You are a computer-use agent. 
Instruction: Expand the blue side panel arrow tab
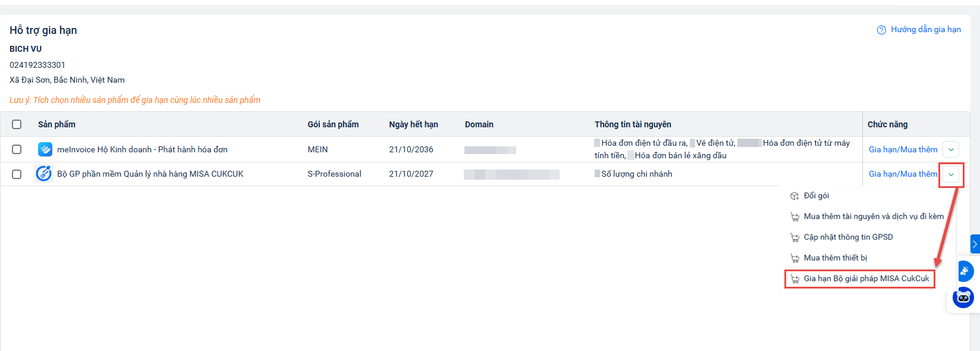(x=975, y=244)
